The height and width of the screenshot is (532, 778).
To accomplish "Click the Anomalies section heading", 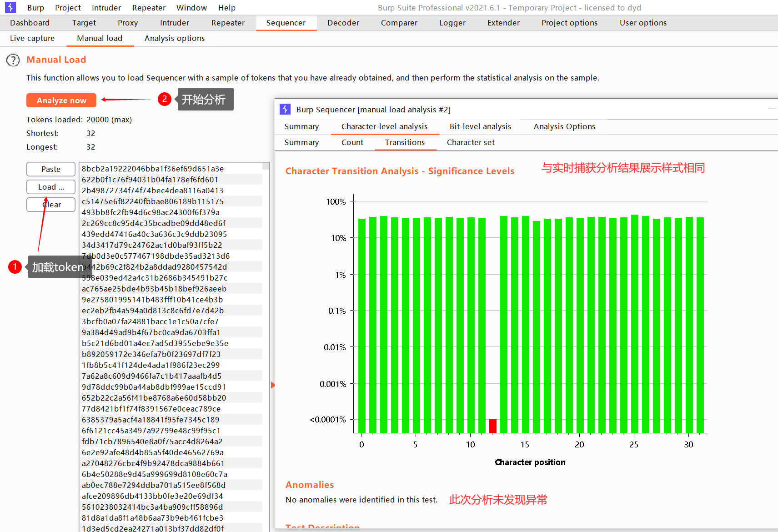I will (x=310, y=485).
